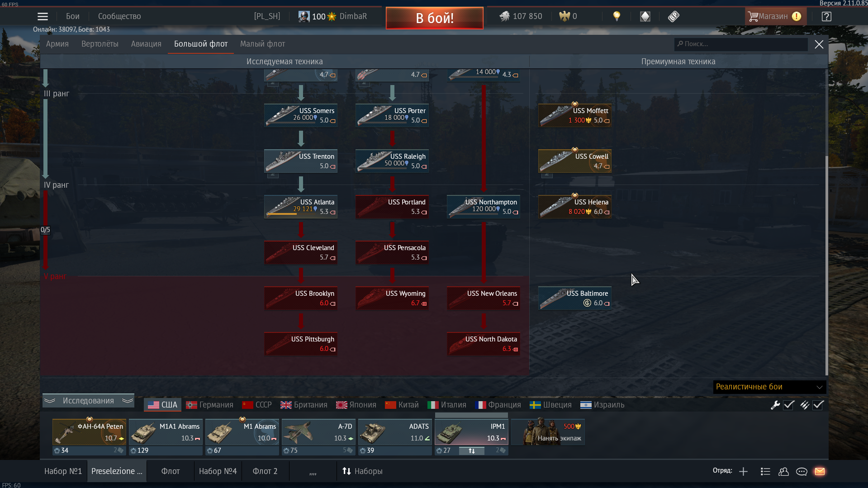Open the help question mark icon
868x488 pixels.
(x=826, y=16)
